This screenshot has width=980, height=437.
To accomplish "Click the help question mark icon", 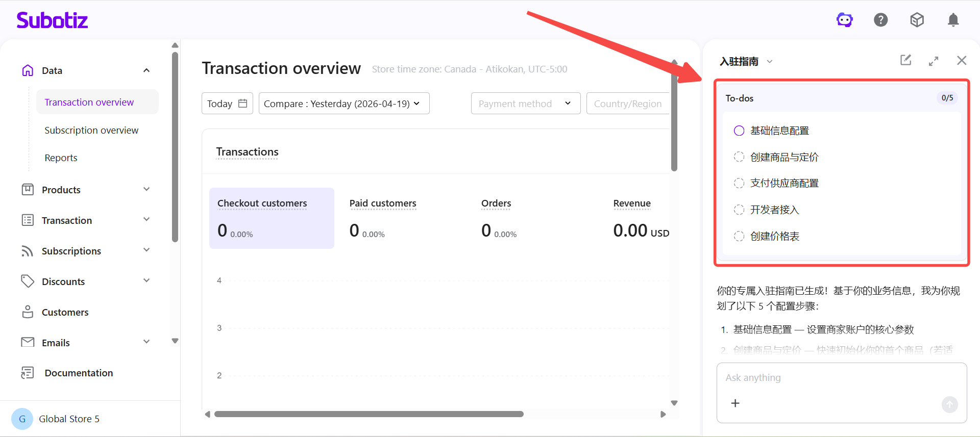I will click(x=880, y=20).
